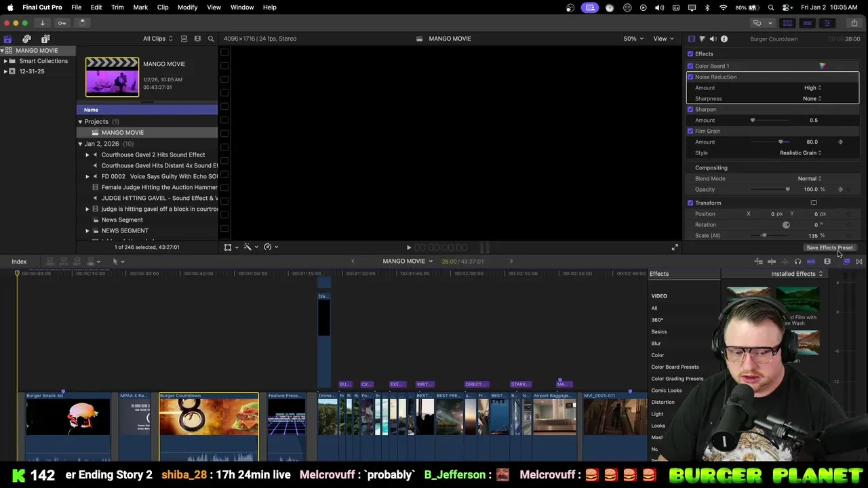Open the Modify menu
Viewport: 868px width, 488px height.
tap(187, 7)
